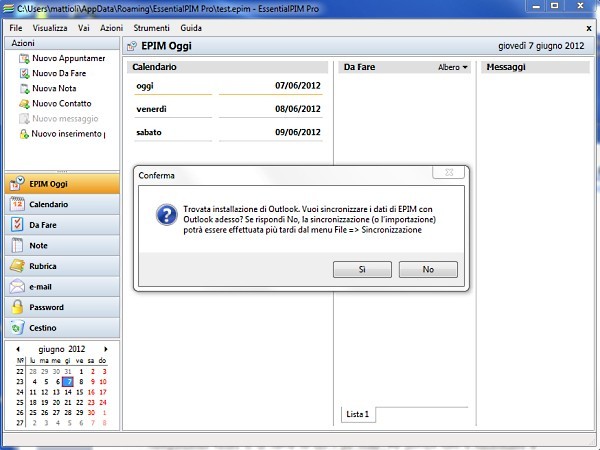Click Sì to synchronize with Outlook
This screenshot has height=450, width=600.
(x=361, y=269)
